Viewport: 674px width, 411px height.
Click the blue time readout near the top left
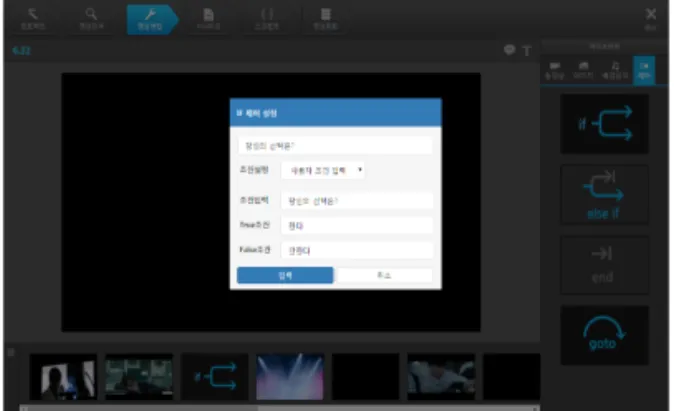tap(21, 51)
